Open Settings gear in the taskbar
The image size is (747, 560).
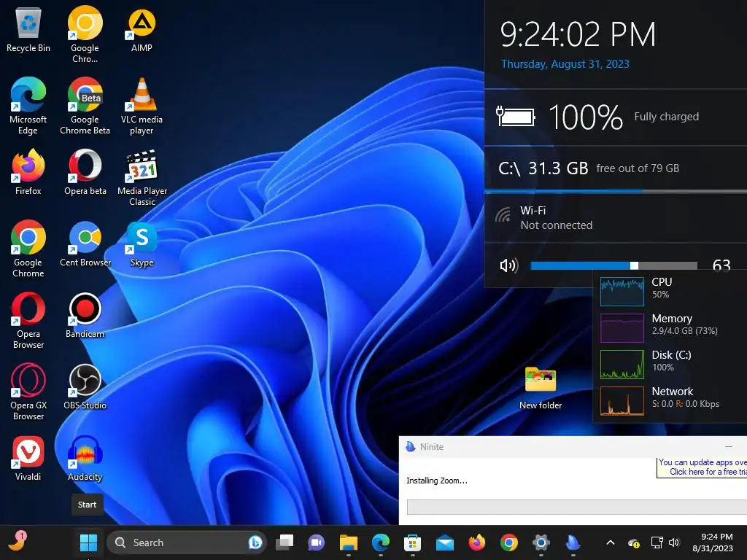point(541,542)
